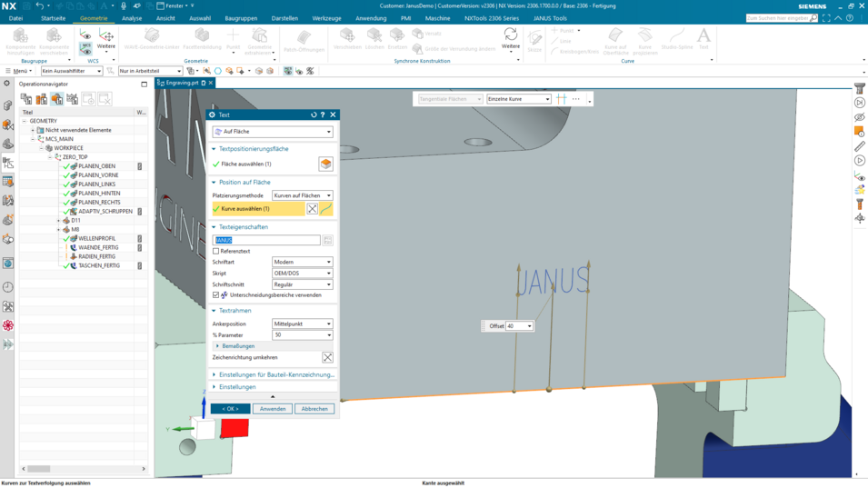868x488 pixels.
Task: Open the Menü dropdown menu
Action: click(x=20, y=71)
